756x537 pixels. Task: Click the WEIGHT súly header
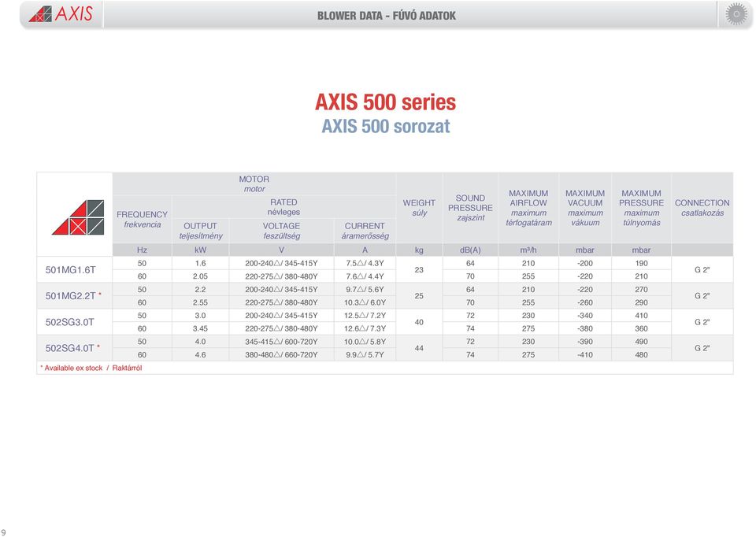[419, 208]
